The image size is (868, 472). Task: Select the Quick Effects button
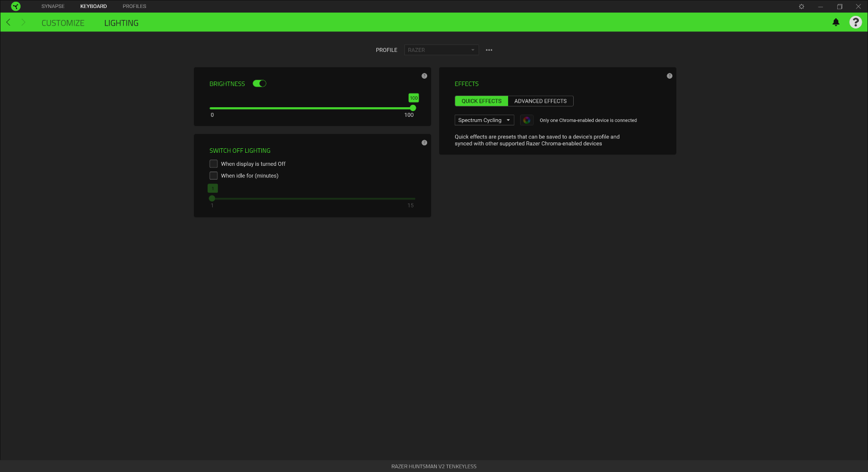tap(481, 101)
